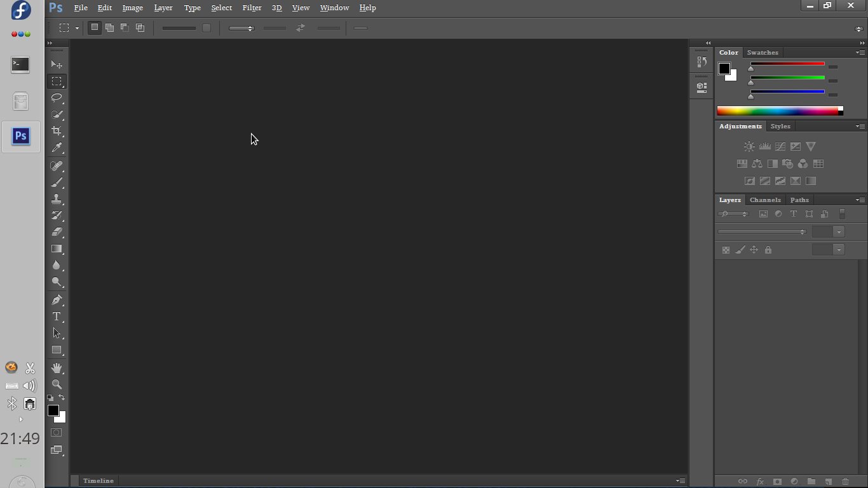Select the Blur tool
868x488 pixels.
pyautogui.click(x=57, y=265)
